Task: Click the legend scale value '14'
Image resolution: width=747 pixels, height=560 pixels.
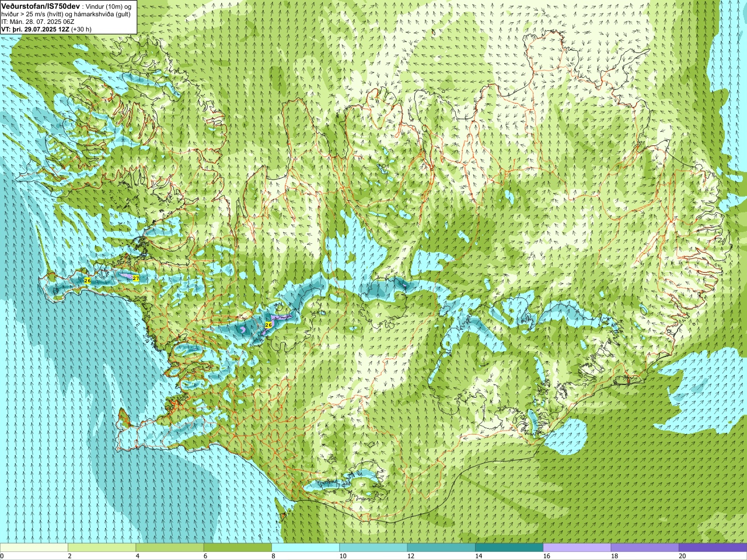Action: pos(479,556)
